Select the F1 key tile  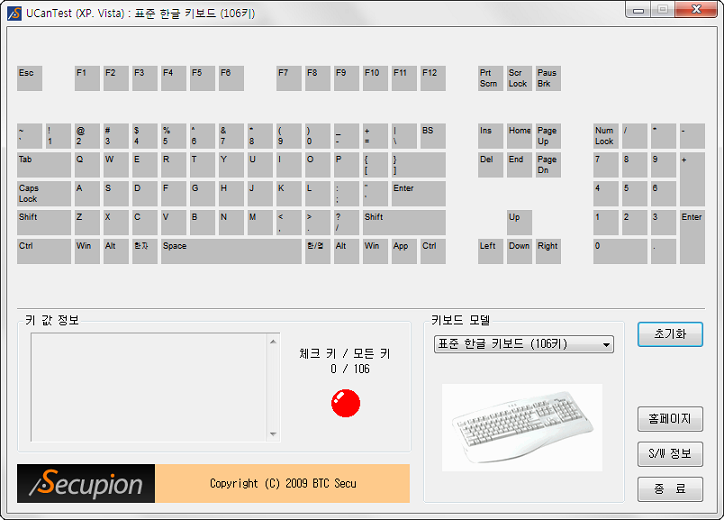point(87,78)
